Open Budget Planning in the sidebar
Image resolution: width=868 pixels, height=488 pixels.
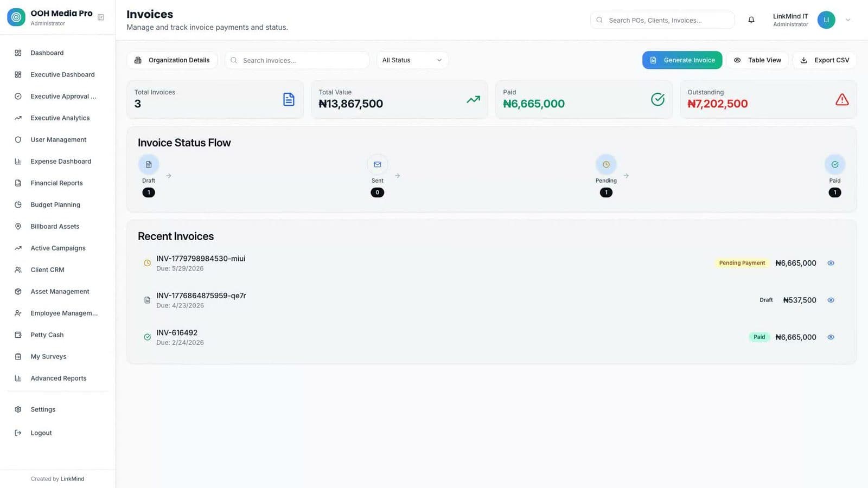click(x=58, y=204)
